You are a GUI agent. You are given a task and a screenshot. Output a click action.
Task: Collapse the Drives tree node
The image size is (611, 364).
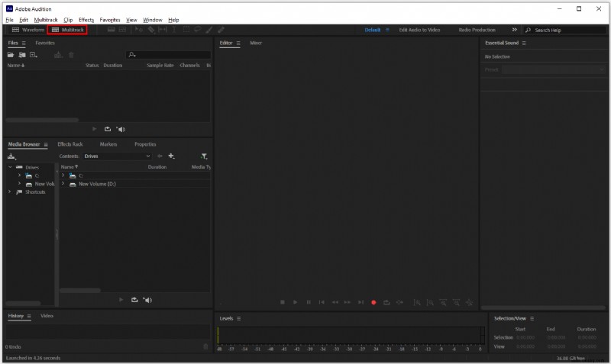(10, 167)
